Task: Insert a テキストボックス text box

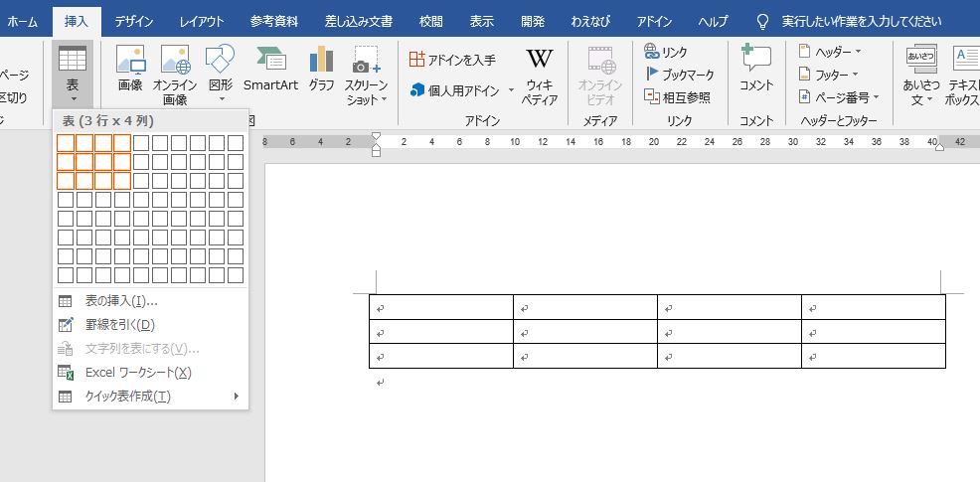Action: (963, 75)
